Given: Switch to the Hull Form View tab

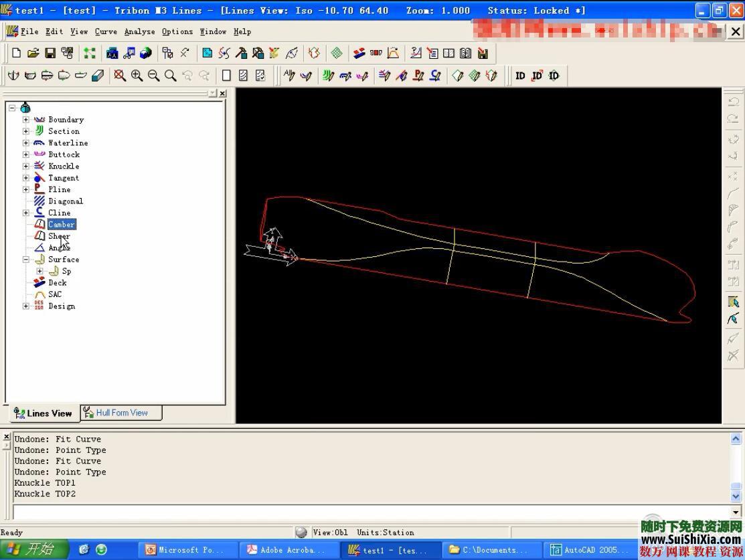Looking at the screenshot, I should (x=121, y=413).
